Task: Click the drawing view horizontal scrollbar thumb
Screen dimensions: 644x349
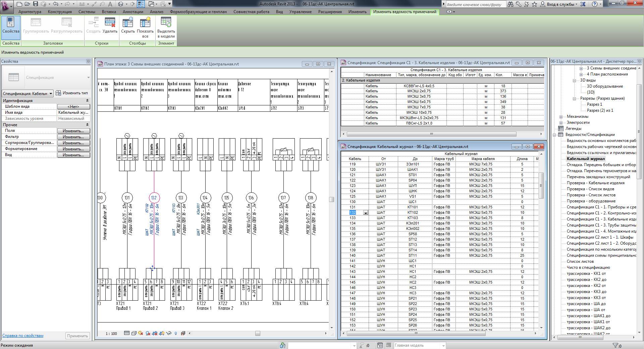Action: pos(258,333)
